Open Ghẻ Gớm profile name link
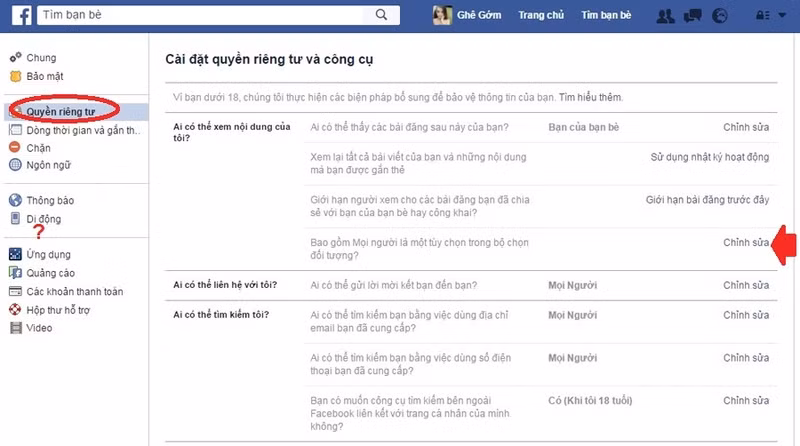The image size is (800, 446). [x=479, y=15]
